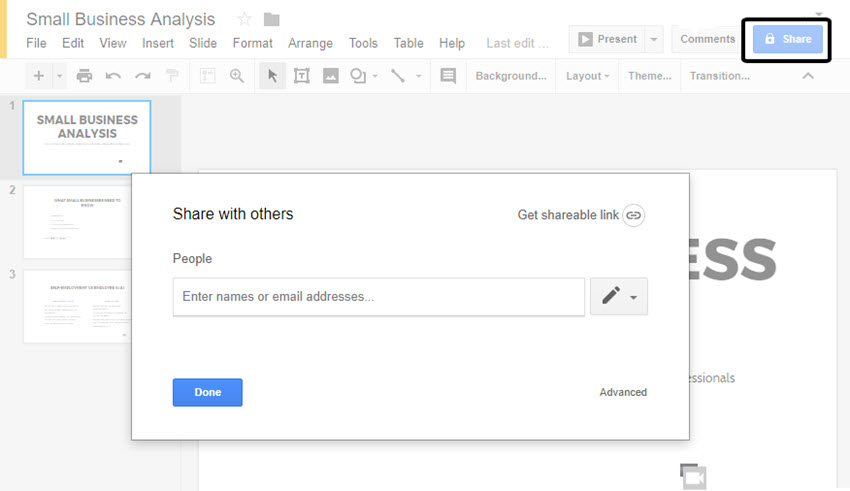Insert a text box

pyautogui.click(x=301, y=76)
